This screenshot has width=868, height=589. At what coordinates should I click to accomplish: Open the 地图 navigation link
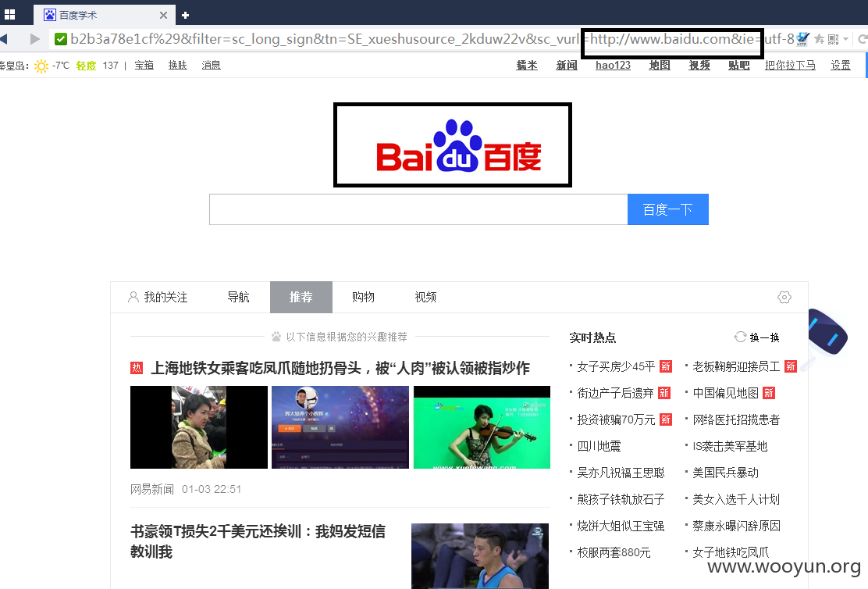point(660,66)
